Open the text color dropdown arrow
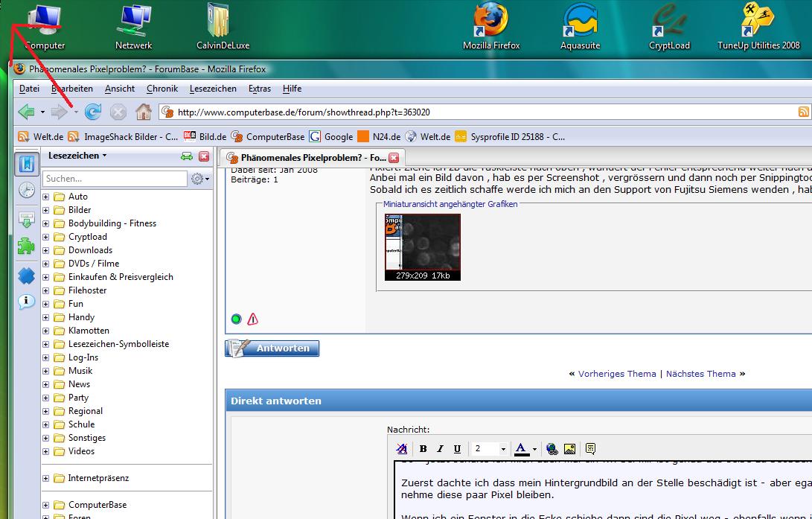Image resolution: width=812 pixels, height=519 pixels. (x=534, y=449)
